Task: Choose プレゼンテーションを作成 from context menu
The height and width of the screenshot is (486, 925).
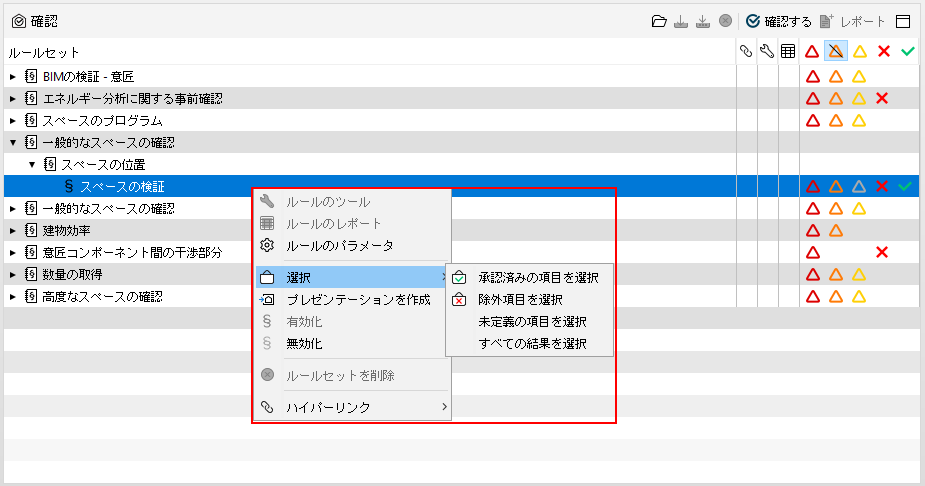Action: click(353, 300)
